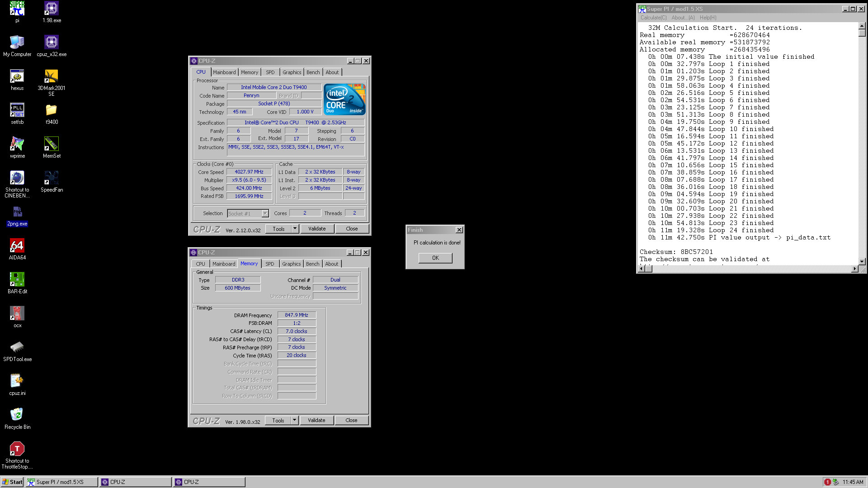
Task: Switch to CPU tab in lower CPU-Z
Action: [x=200, y=264]
